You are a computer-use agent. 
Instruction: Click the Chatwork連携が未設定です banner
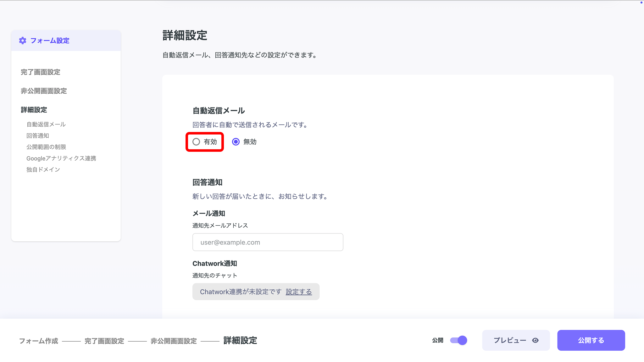[241, 291]
